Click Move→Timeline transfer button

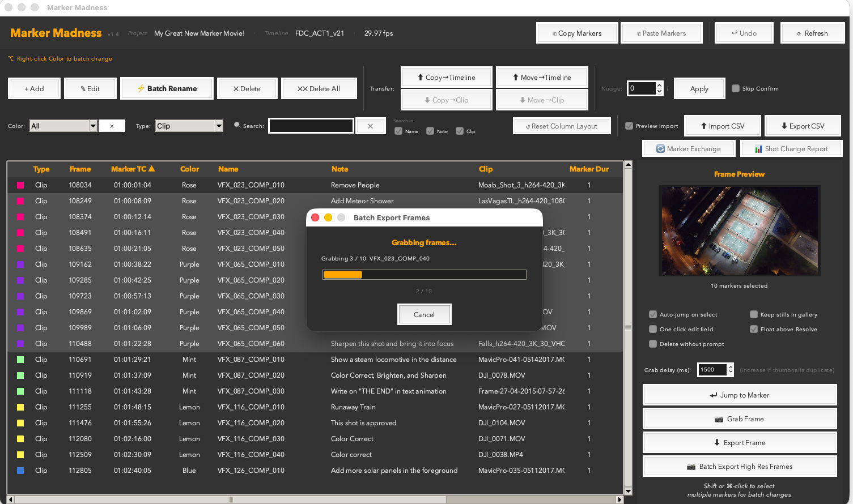coord(542,77)
